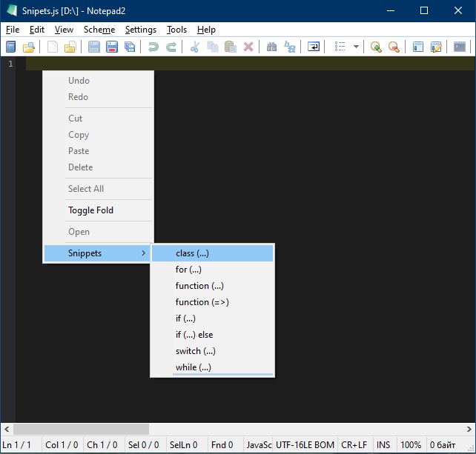Open the Edit menu
Image resolution: width=476 pixels, height=454 pixels.
[37, 30]
